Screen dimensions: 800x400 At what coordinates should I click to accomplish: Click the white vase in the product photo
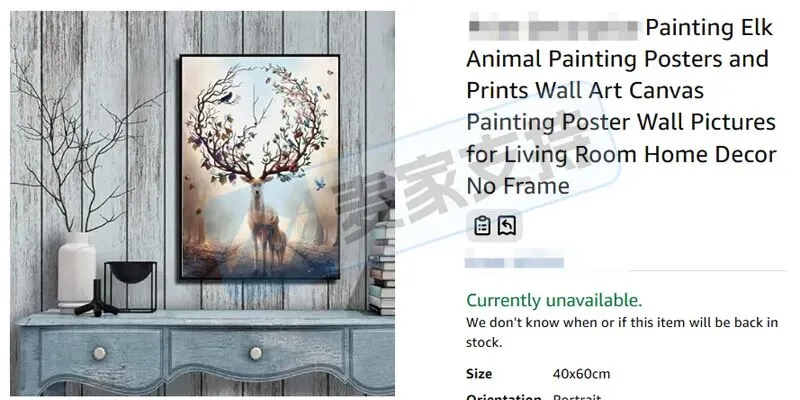point(77,272)
